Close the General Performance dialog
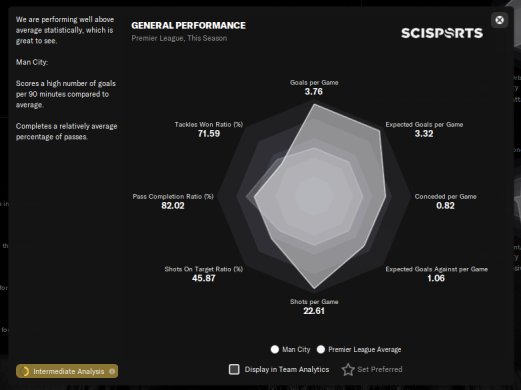The height and width of the screenshot is (390, 521). click(499, 20)
